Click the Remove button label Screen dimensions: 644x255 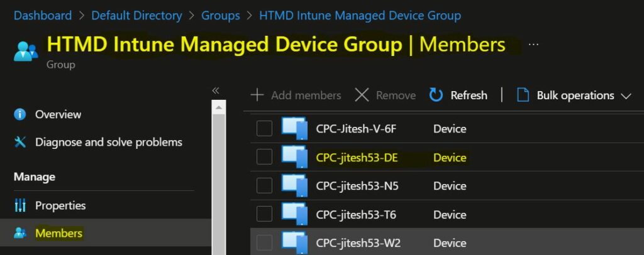point(396,95)
